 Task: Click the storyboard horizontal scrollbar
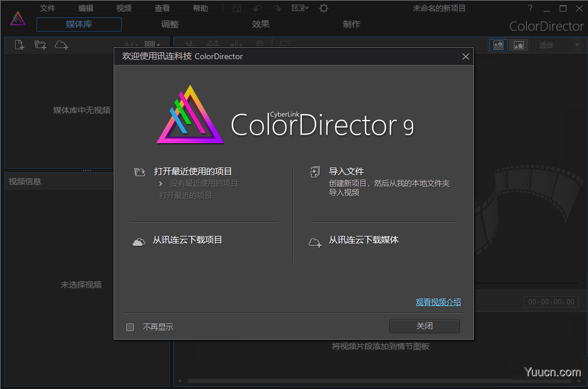379,381
